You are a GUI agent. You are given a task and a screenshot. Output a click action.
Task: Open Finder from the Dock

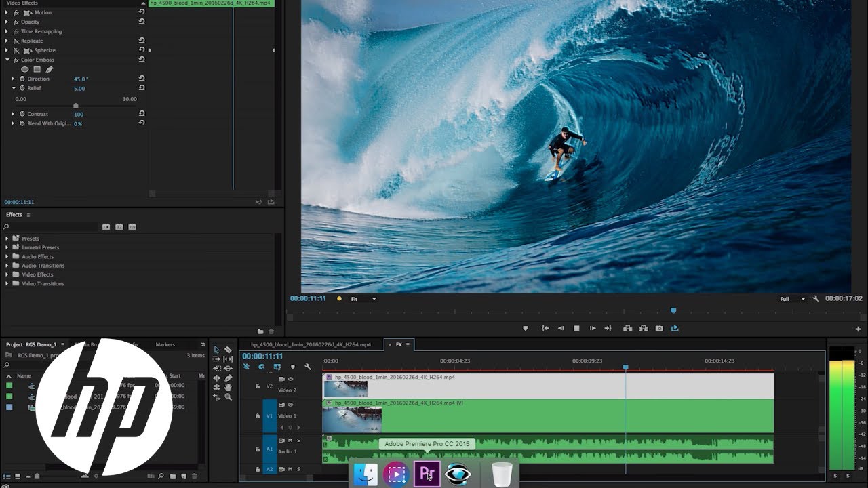coord(366,474)
